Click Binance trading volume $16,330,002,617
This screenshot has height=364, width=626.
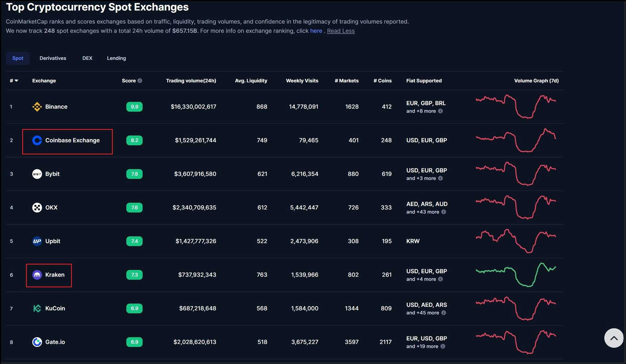[x=193, y=107]
